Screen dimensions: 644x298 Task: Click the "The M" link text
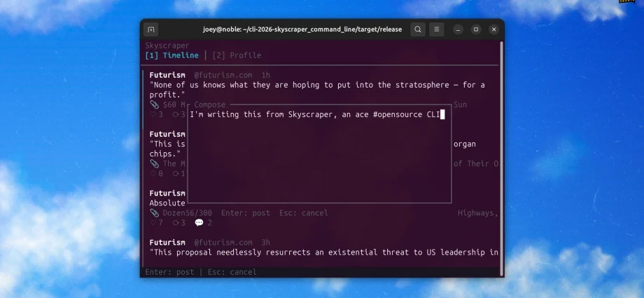tap(174, 163)
